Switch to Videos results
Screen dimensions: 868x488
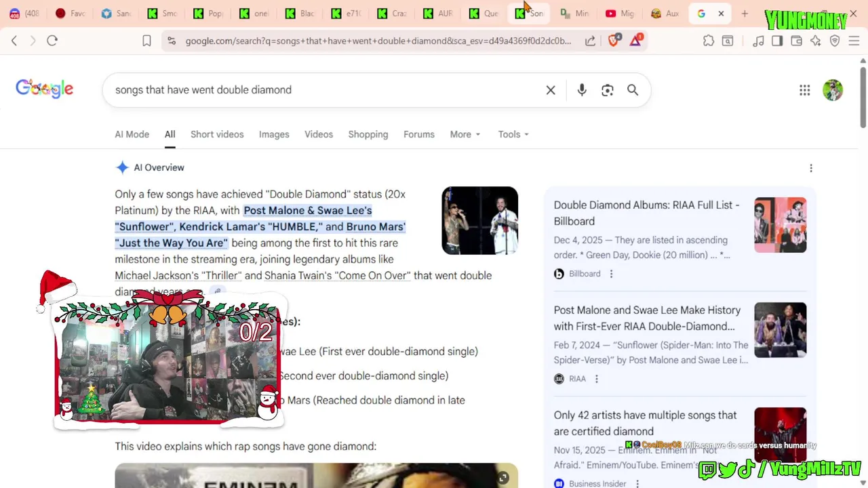319,134
